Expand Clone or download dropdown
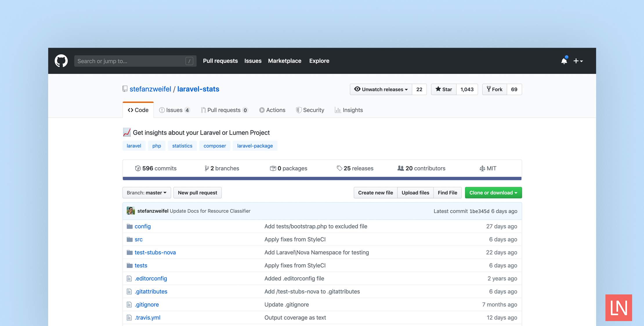This screenshot has height=326, width=644. 493,193
